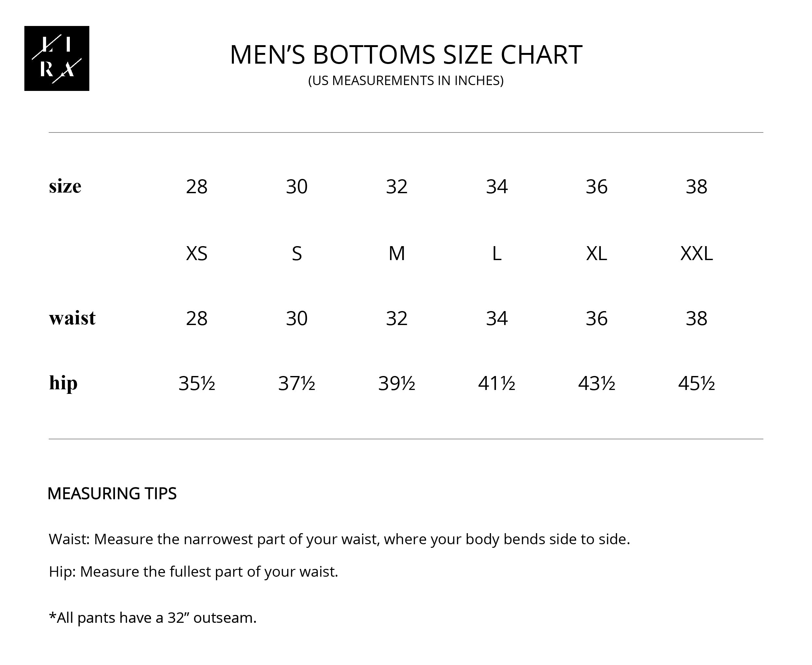Click the 34 value in the size row

pos(497,187)
